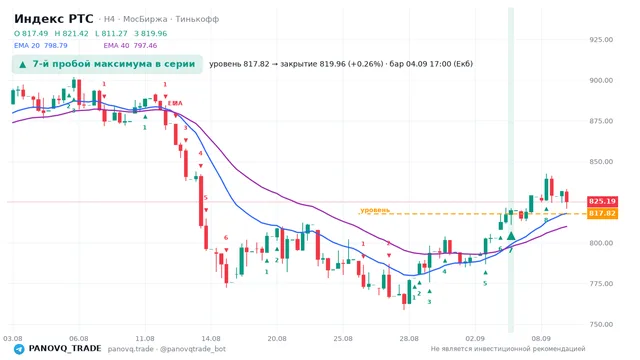Screen dimensions: 640x360
Task: Click the price axis label 850.00
Action: [601, 162]
